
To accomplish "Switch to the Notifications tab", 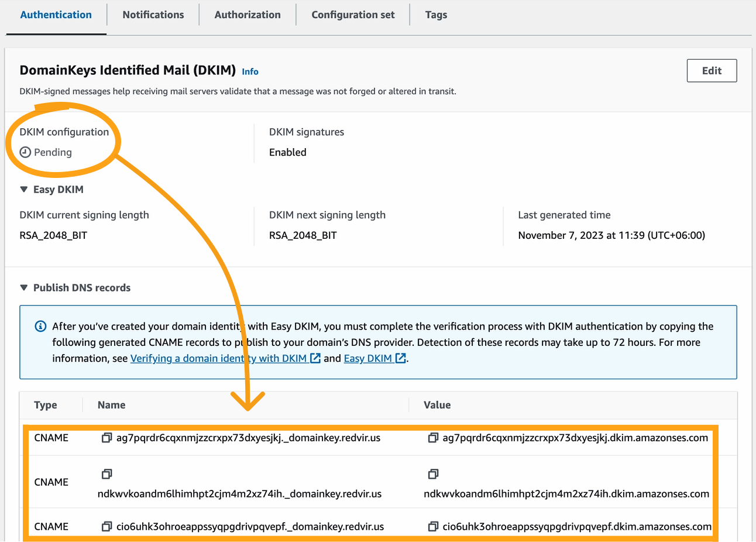I will pos(153,15).
